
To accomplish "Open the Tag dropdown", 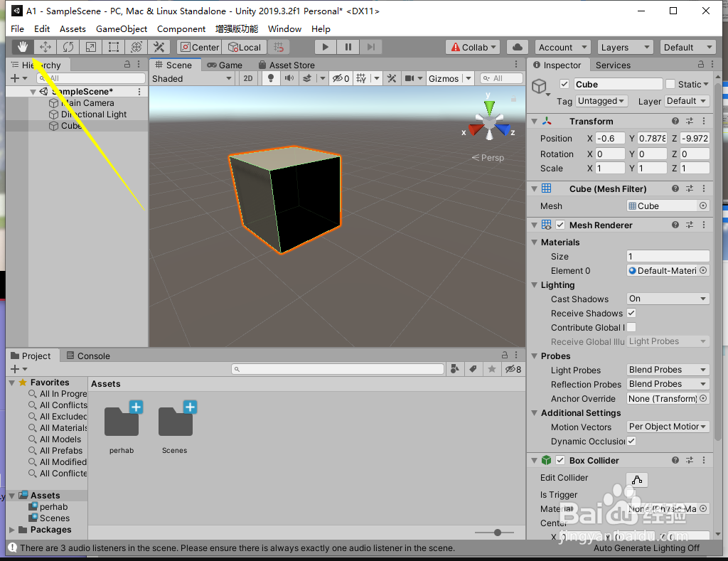I will pyautogui.click(x=601, y=101).
